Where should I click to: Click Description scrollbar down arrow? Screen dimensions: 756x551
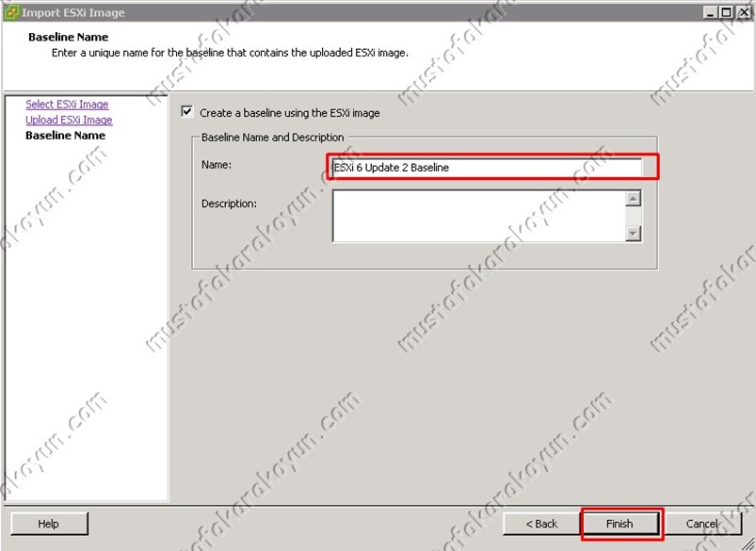pos(633,234)
